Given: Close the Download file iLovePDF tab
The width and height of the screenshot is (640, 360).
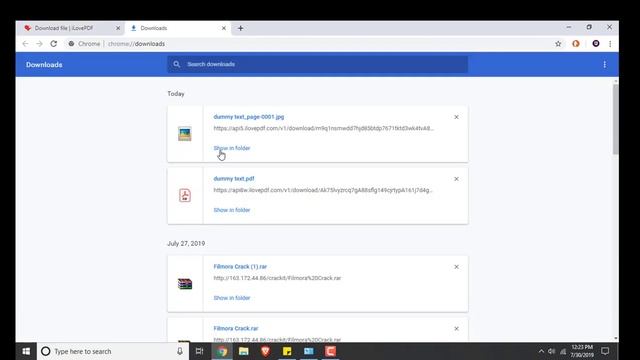Looking at the screenshot, I should coord(118,28).
